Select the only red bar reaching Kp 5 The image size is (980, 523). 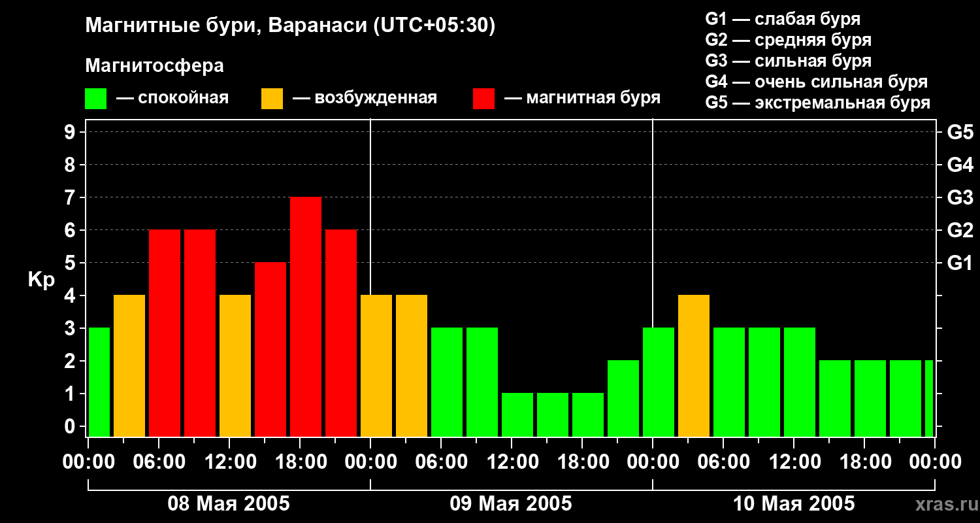click(270, 349)
